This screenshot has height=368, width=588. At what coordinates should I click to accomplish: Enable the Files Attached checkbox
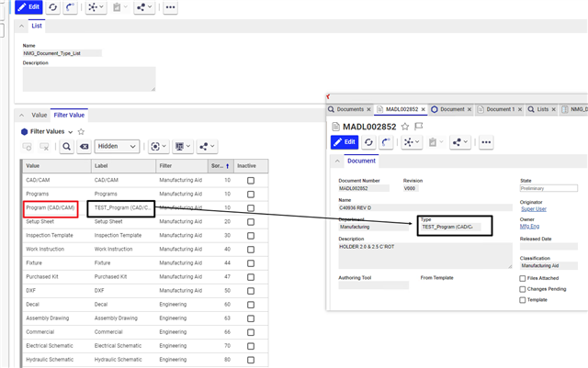click(524, 278)
